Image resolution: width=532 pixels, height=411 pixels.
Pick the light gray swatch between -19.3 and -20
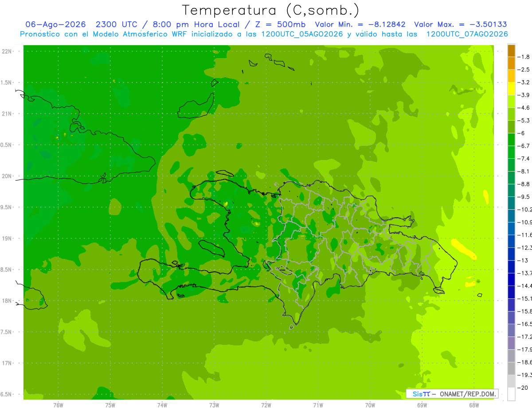point(511,381)
